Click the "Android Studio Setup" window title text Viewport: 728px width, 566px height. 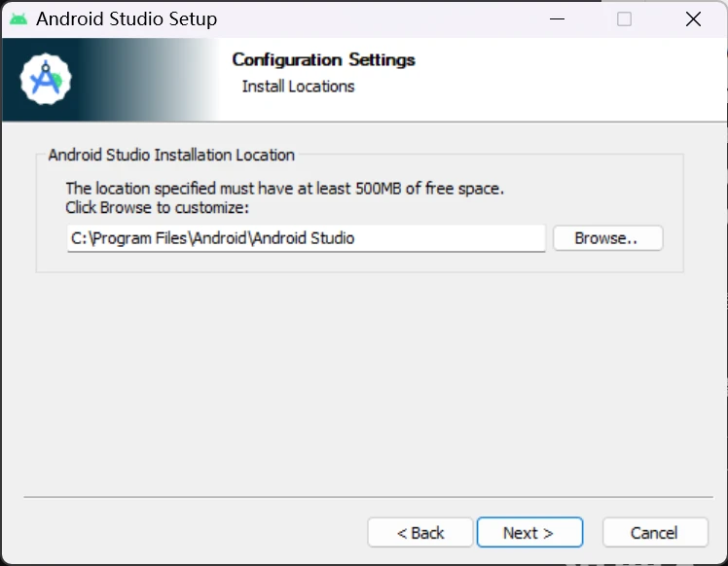127,18
